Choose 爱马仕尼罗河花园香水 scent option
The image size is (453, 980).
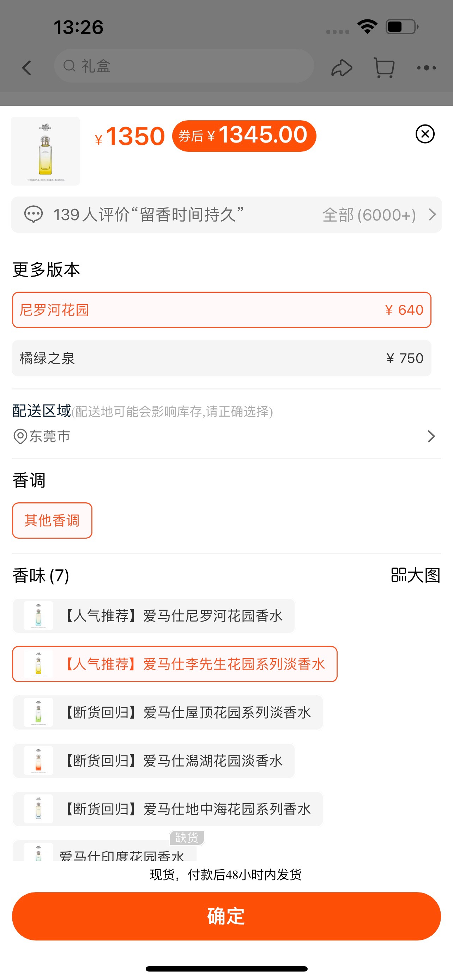(x=154, y=616)
